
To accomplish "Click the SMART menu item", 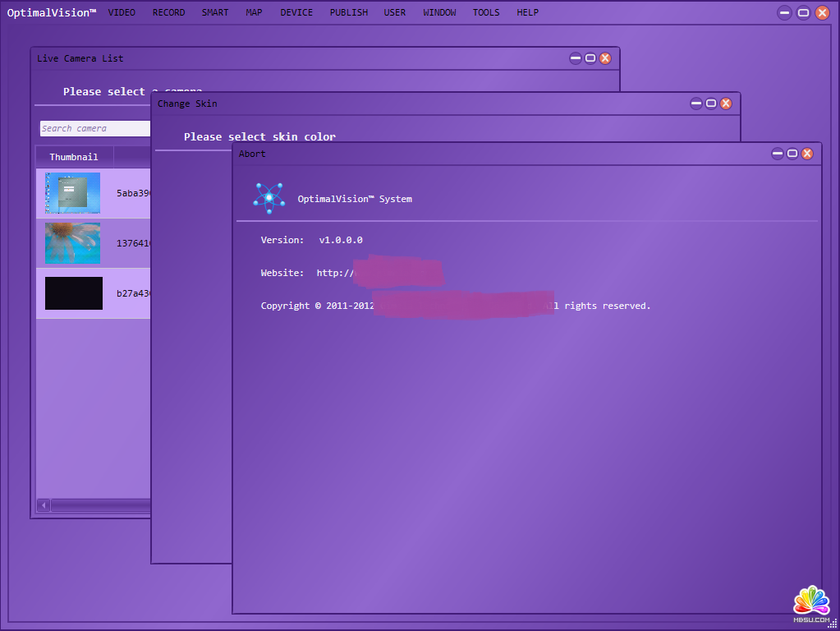I will [x=215, y=12].
